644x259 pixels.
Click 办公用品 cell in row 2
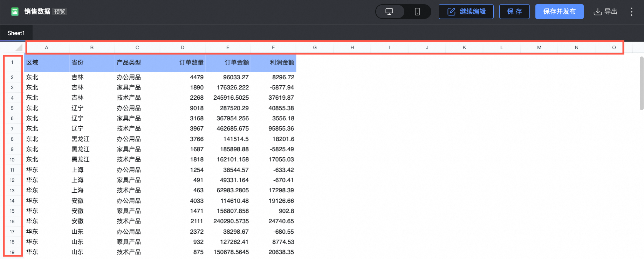coord(137,77)
